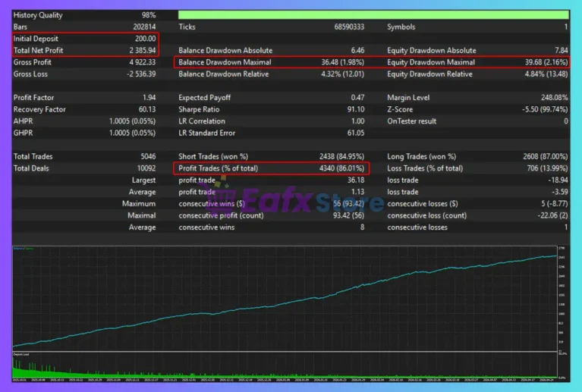Click the average profit trade value 1.13
This screenshot has width=582, height=392.
coord(358,192)
